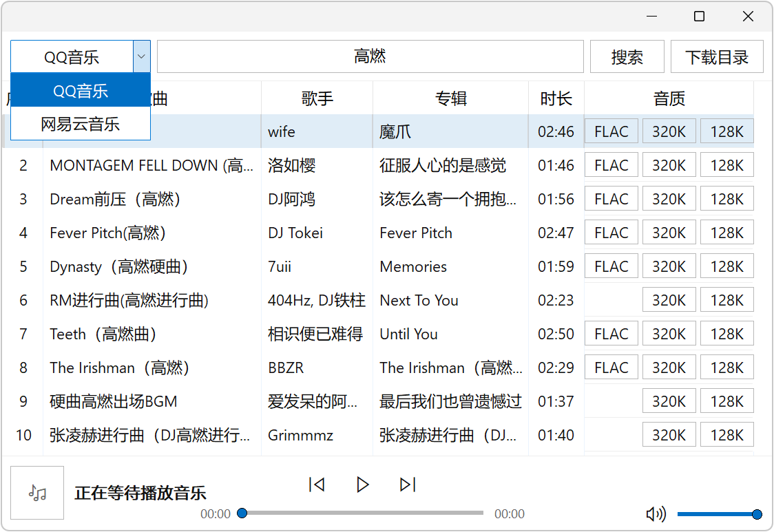Screen dimensions: 774x532
Task: Download 320K for Fever Pitch(高燃)
Action: click(x=669, y=233)
